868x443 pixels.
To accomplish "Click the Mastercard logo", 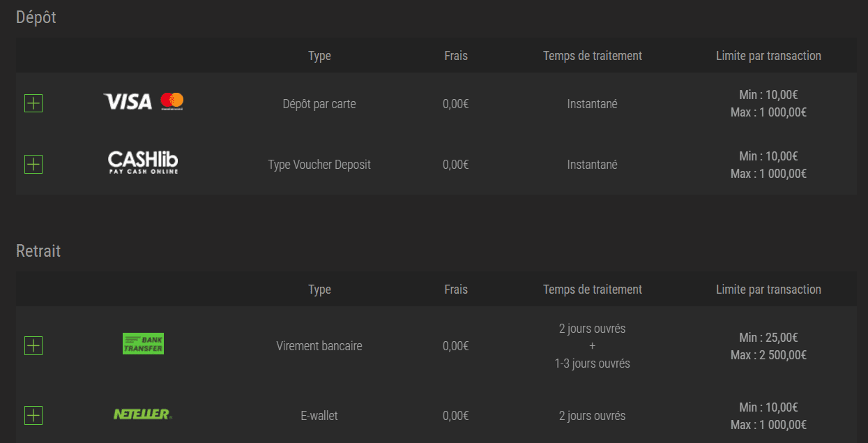I will pyautogui.click(x=172, y=101).
